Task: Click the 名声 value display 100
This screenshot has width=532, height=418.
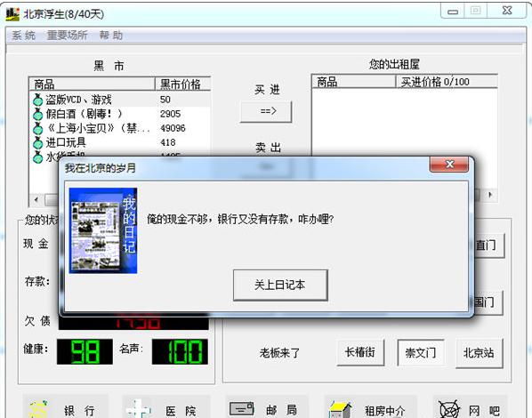Action: tap(181, 352)
